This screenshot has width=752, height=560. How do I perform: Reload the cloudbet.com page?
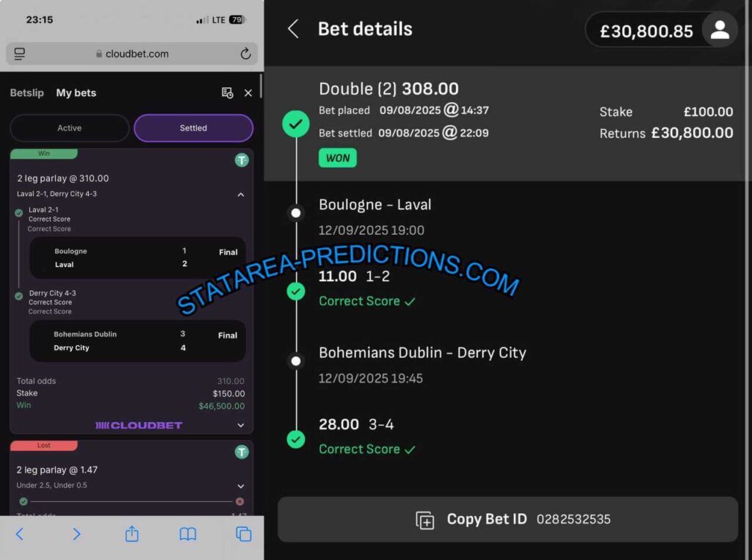point(245,54)
